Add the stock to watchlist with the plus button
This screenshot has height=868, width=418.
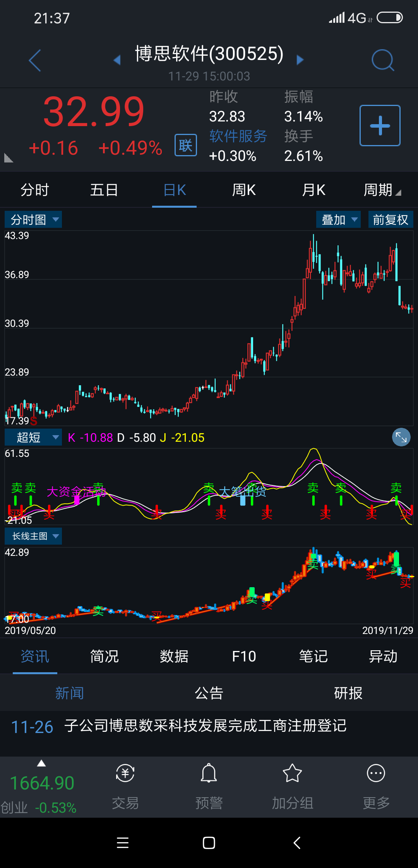[x=380, y=125]
